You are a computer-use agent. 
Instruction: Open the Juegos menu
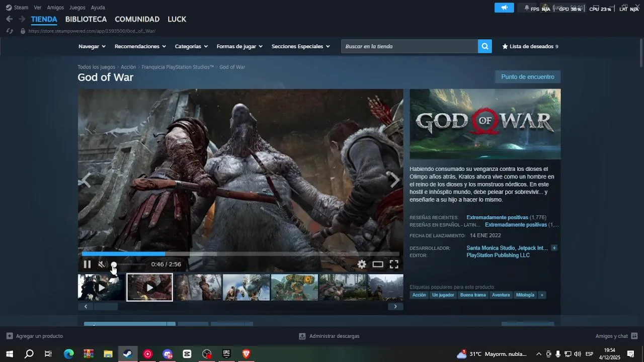coord(77,8)
